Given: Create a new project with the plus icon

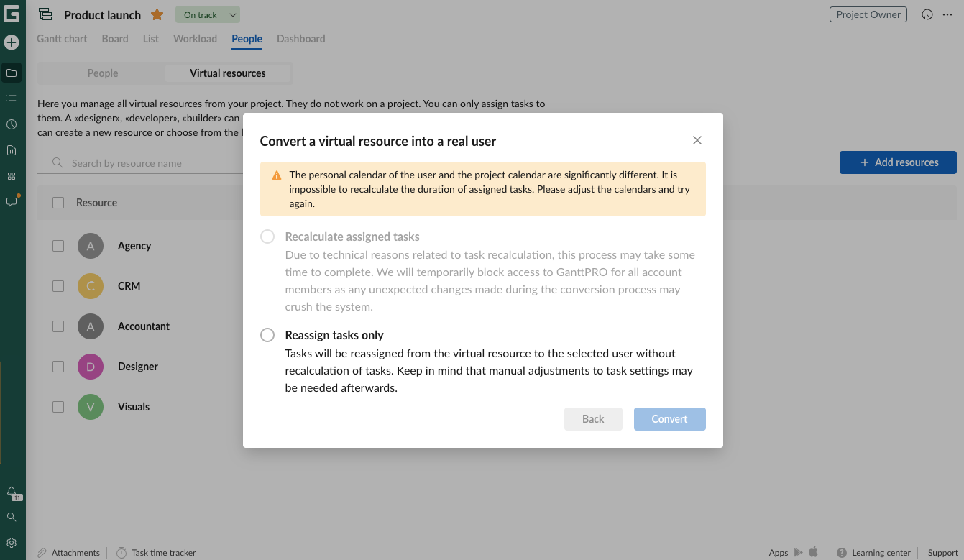Looking at the screenshot, I should click(12, 42).
